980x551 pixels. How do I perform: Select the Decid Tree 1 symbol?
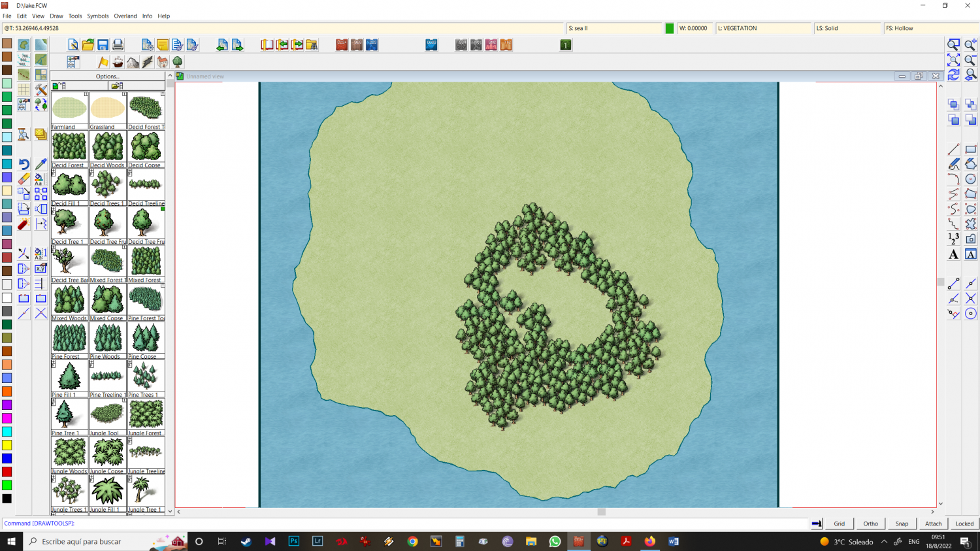pyautogui.click(x=69, y=225)
